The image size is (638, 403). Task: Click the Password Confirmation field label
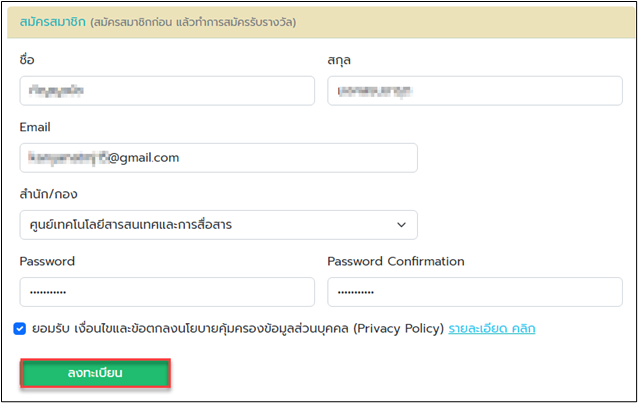pos(396,261)
